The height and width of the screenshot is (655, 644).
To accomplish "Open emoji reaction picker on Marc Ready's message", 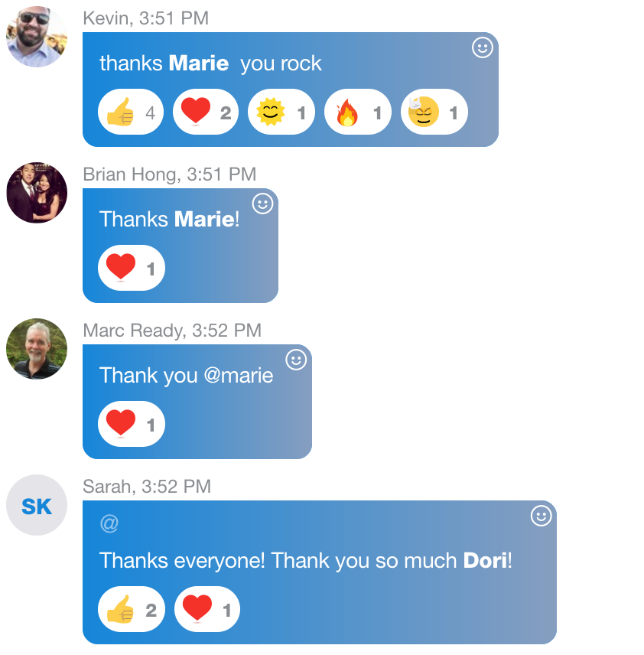I will click(x=296, y=360).
